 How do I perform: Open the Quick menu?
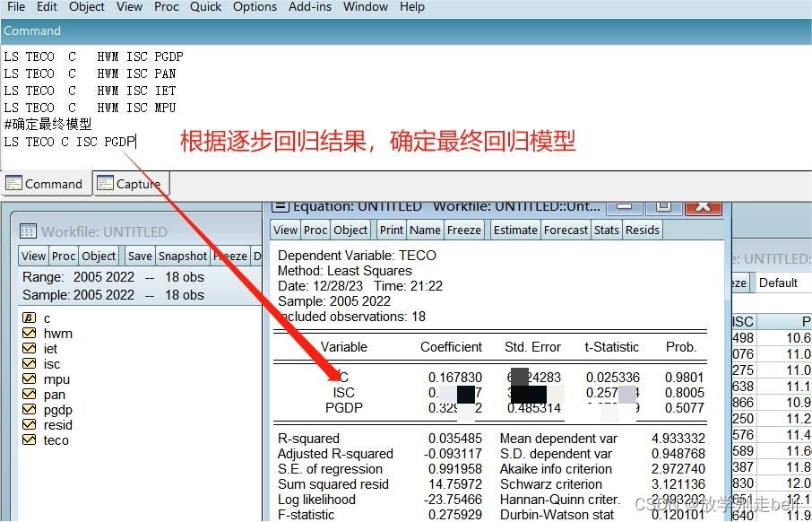[x=205, y=7]
